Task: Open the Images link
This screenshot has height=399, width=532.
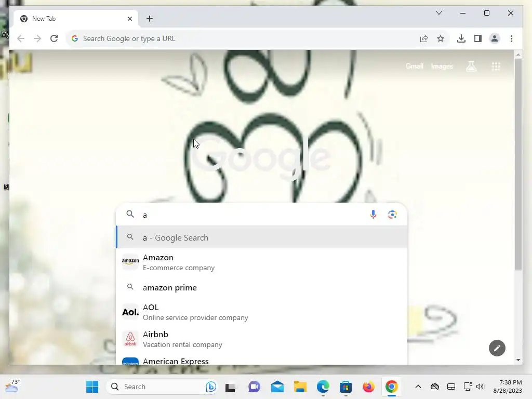Action: click(442, 66)
